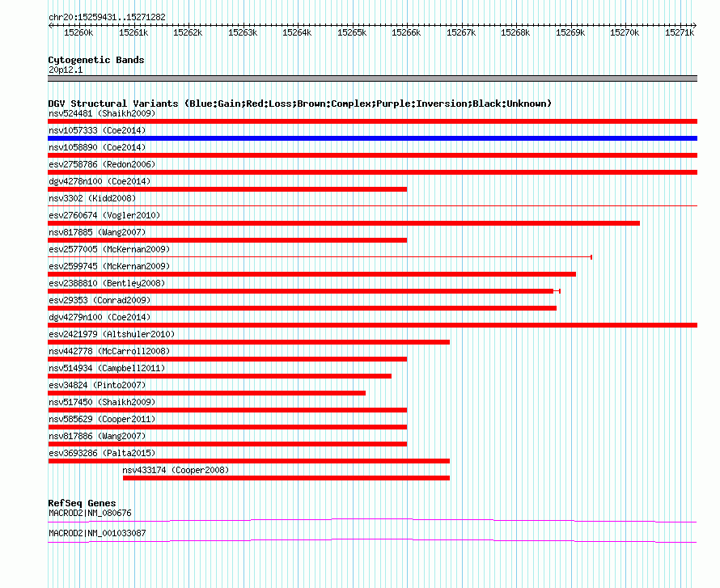Click the 15266k ruler position
This screenshot has height=588, width=720.
[406, 32]
